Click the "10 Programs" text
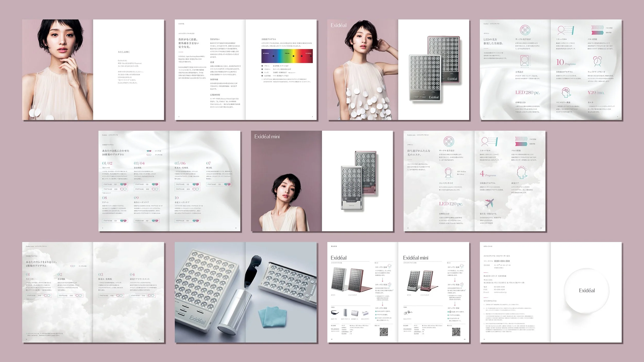Viewport: 644px width, 362px height. [x=565, y=62]
